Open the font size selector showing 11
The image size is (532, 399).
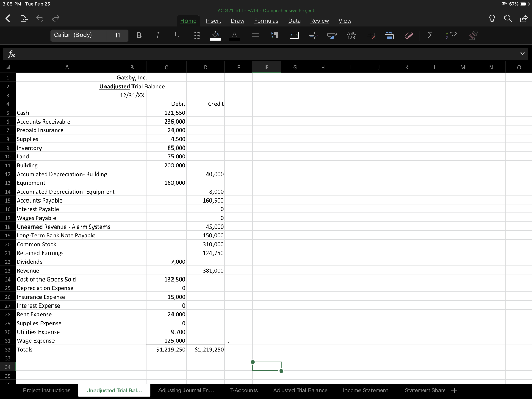[x=118, y=35]
